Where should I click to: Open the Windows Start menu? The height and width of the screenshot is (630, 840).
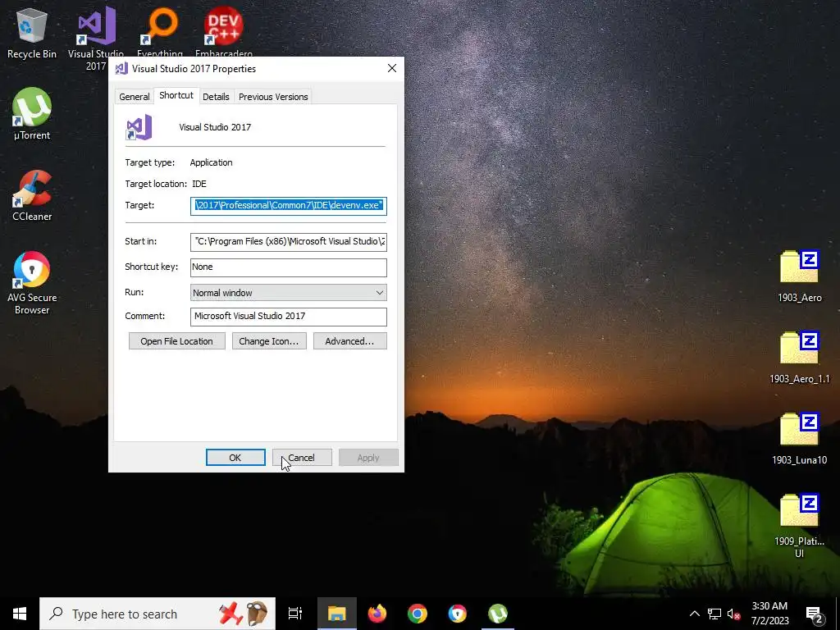tap(20, 614)
